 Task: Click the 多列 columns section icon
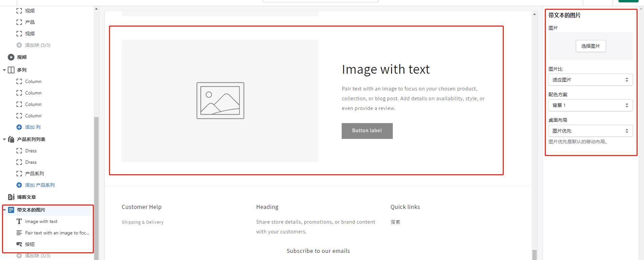pos(11,70)
